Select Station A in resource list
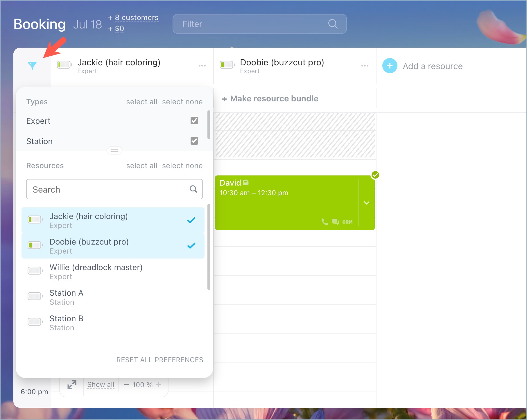 tap(113, 297)
